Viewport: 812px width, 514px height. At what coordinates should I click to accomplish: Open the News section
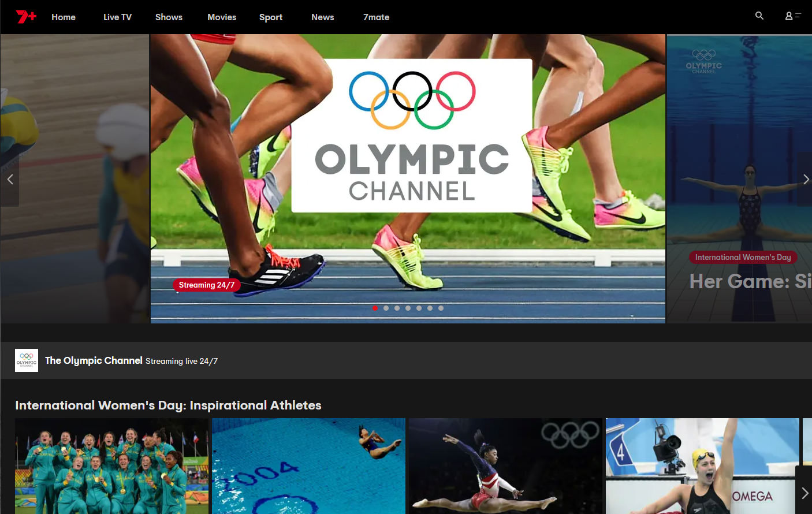(x=323, y=17)
